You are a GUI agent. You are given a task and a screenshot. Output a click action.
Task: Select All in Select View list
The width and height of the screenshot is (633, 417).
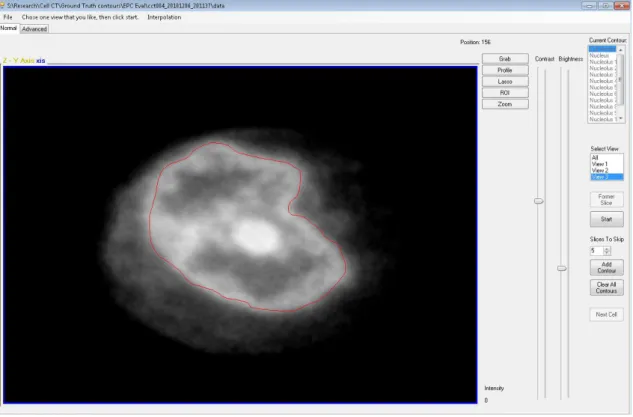pos(606,157)
